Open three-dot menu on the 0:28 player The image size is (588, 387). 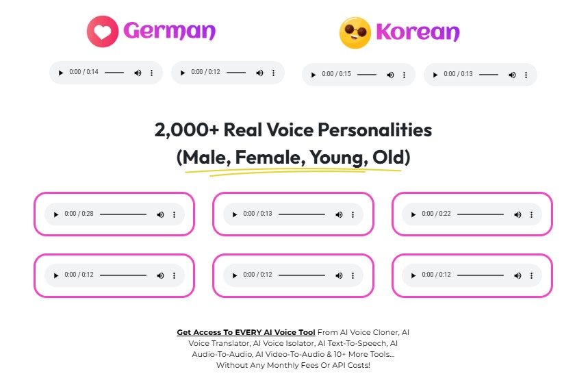[x=174, y=214]
